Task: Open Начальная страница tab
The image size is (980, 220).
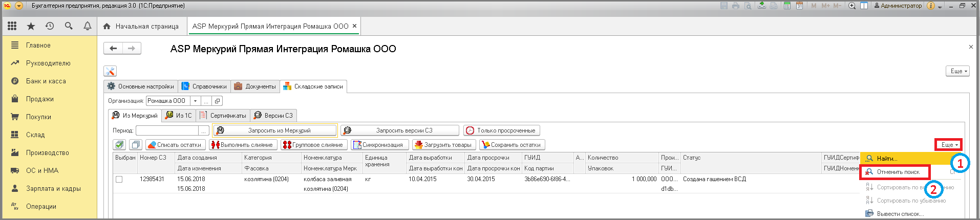Action: click(x=141, y=26)
